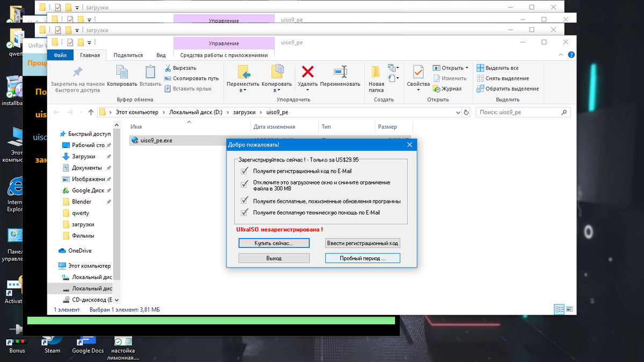This screenshot has height=362, width=644.
Task: Click the blue help question mark icon
Action: coord(572,54)
